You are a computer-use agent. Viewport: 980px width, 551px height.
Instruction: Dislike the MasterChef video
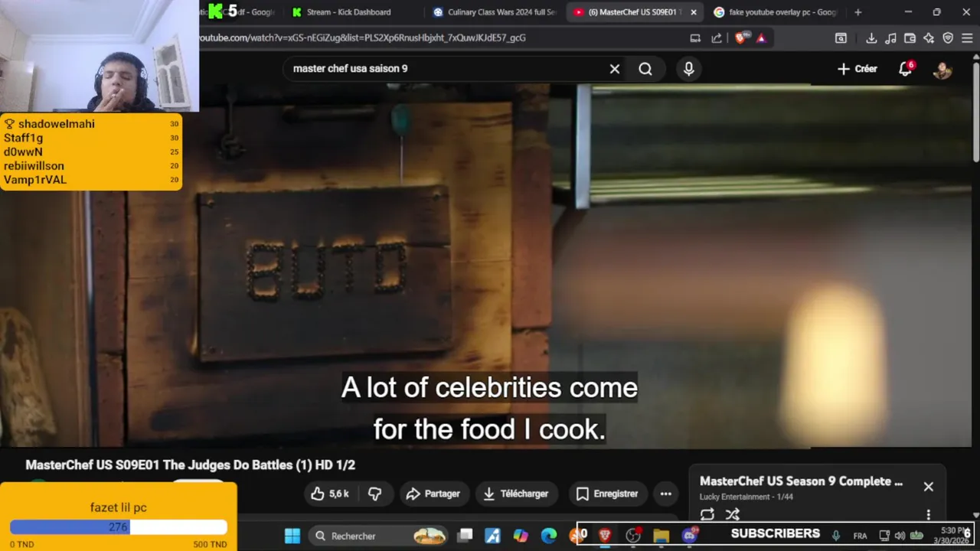[374, 494]
